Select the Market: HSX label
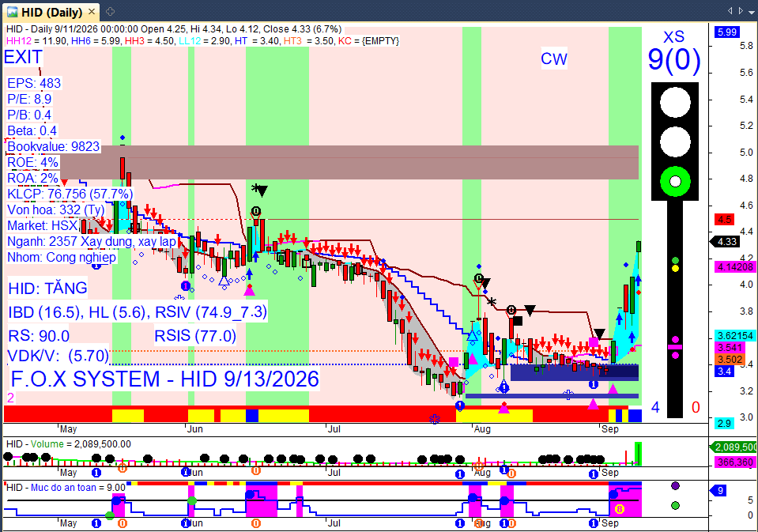The width and height of the screenshot is (758, 532). pos(43,226)
